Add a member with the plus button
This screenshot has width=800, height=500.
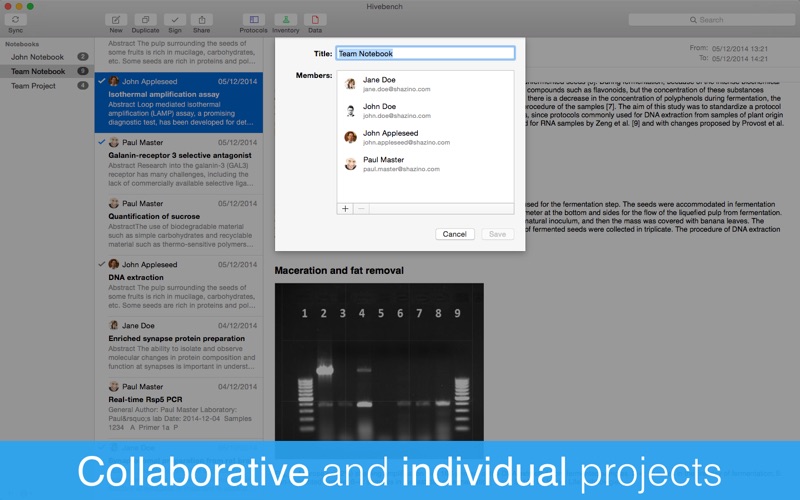346,209
